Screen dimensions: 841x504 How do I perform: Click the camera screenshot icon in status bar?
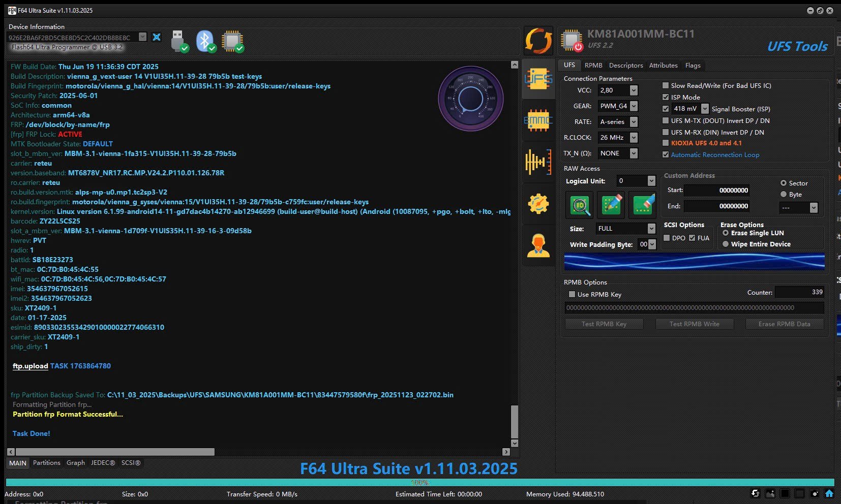(815, 493)
